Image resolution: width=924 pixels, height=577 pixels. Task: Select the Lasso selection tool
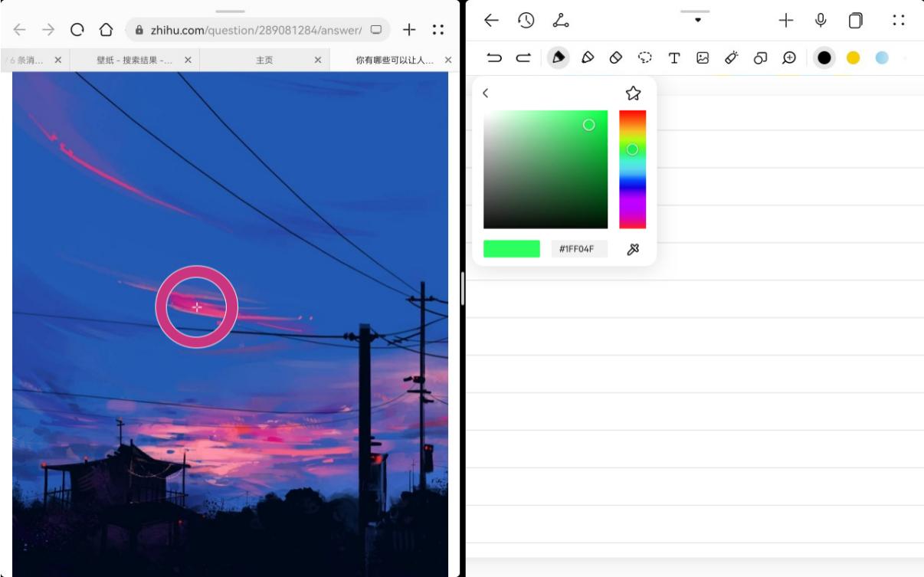pyautogui.click(x=645, y=57)
